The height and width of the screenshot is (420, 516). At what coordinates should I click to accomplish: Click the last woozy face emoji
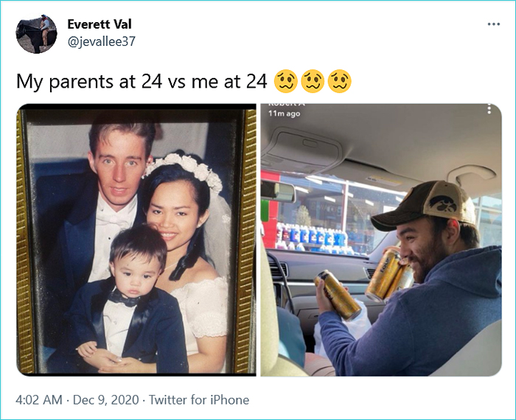pyautogui.click(x=338, y=80)
